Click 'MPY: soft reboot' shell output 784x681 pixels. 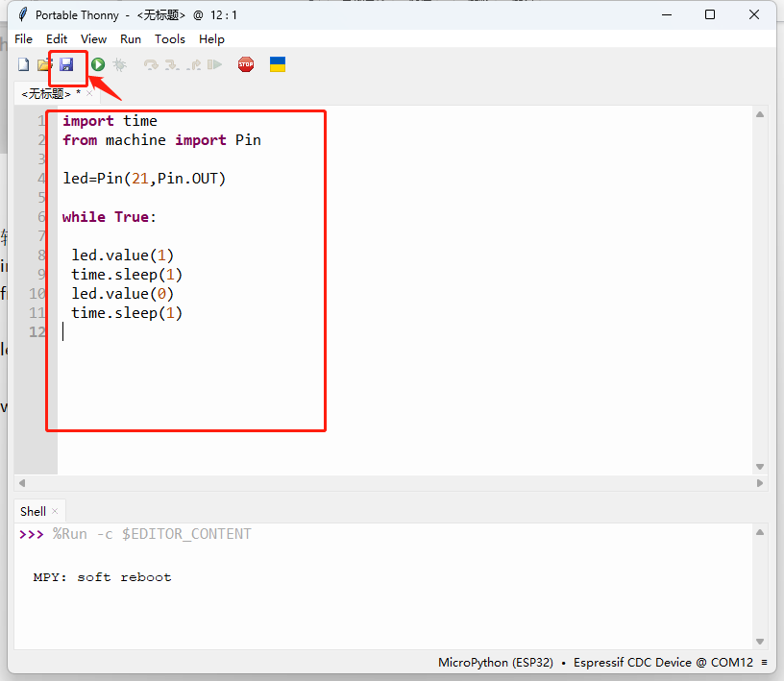(102, 577)
